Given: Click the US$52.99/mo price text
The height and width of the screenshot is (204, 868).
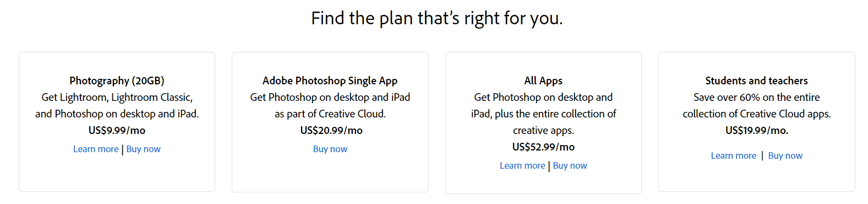Looking at the screenshot, I should (x=543, y=147).
